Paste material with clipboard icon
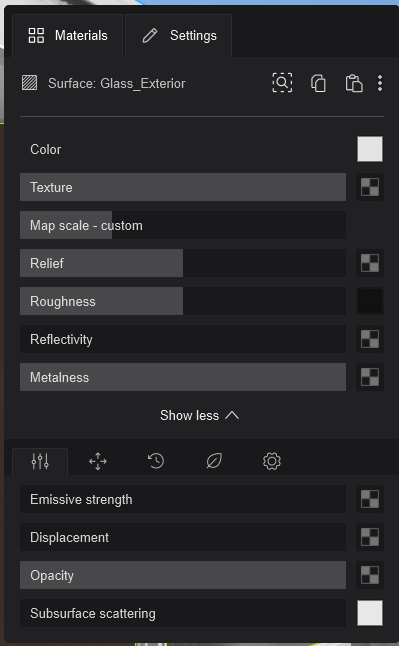 click(354, 83)
